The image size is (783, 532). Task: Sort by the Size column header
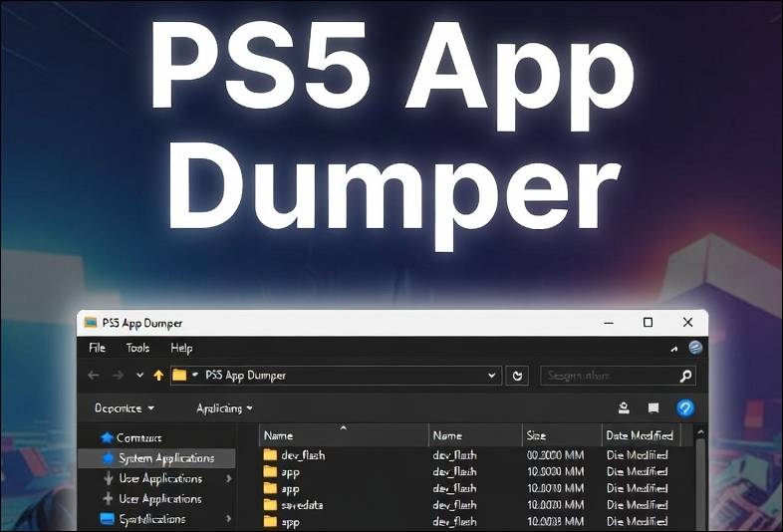(x=562, y=435)
